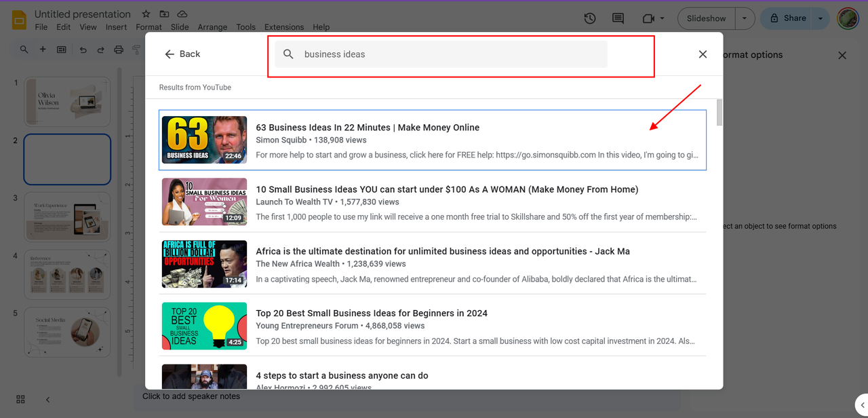Star the Untitled presentation
868x418 pixels.
coord(146,14)
